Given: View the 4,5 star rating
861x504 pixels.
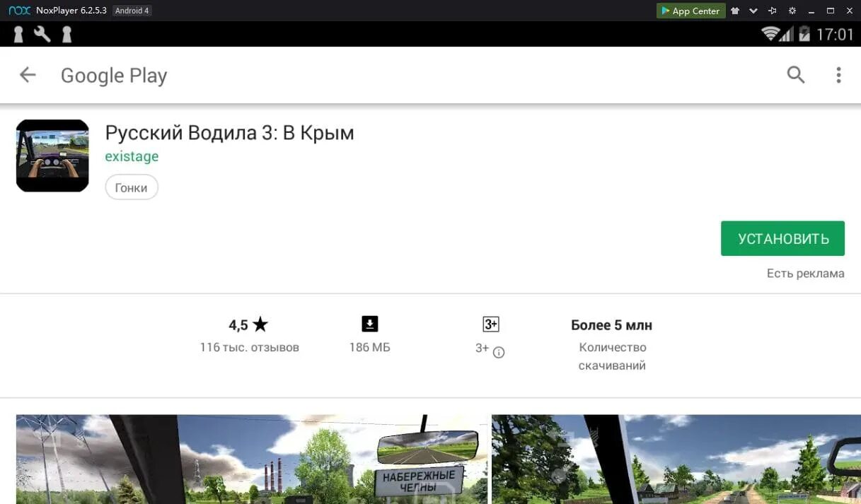Looking at the screenshot, I should [x=248, y=325].
